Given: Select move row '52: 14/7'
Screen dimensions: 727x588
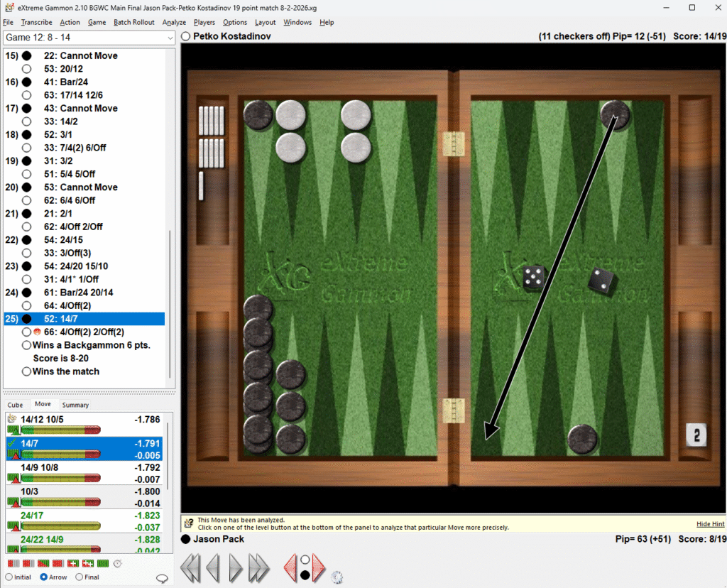Looking at the screenshot, I should point(84,319).
